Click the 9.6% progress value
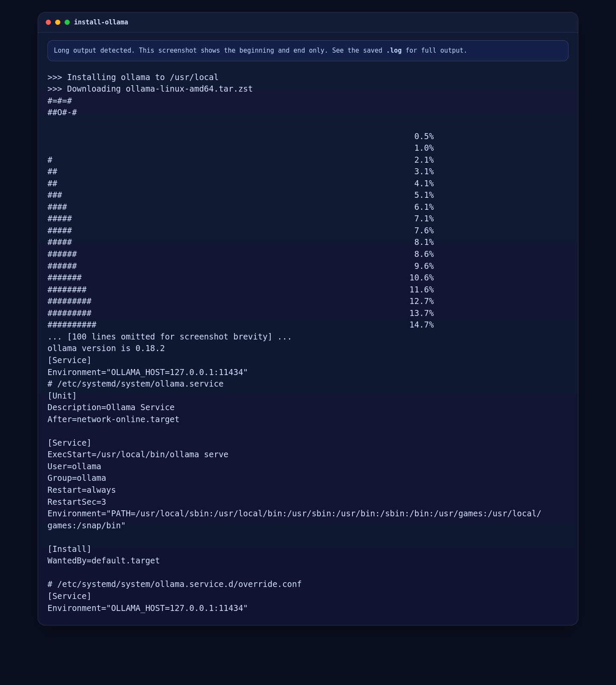The width and height of the screenshot is (616, 685). (x=424, y=266)
